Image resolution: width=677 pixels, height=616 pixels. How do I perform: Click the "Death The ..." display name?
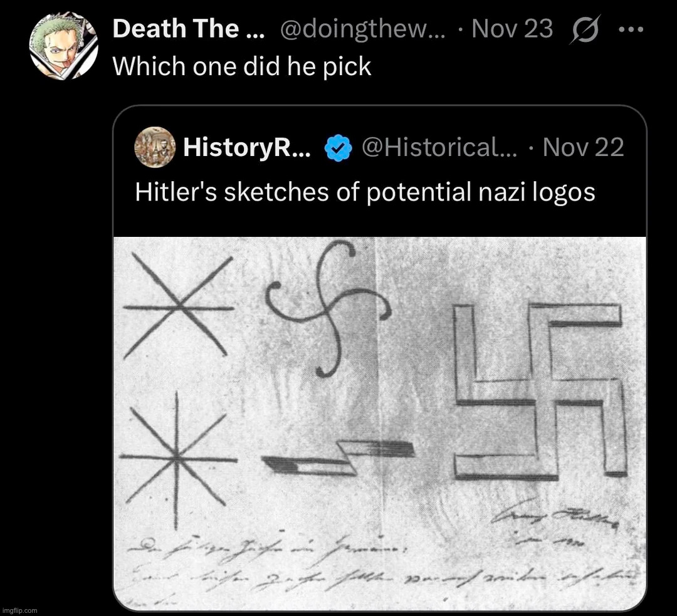[x=188, y=29]
